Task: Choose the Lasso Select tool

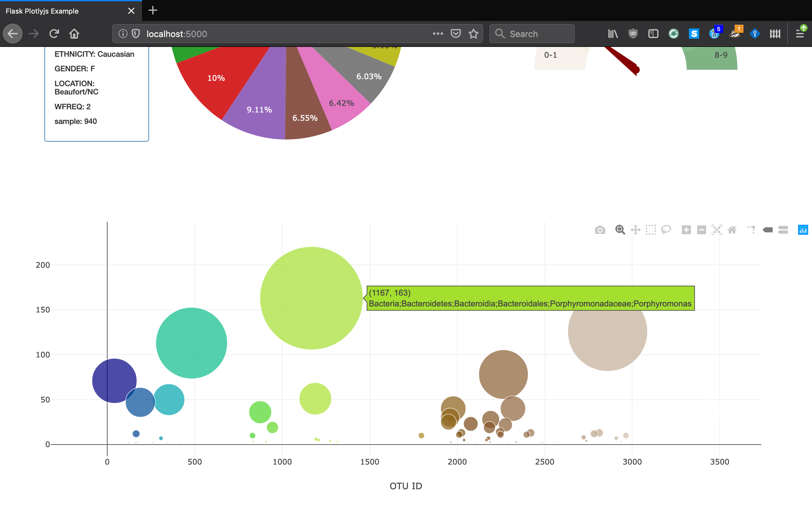Action: [x=666, y=230]
